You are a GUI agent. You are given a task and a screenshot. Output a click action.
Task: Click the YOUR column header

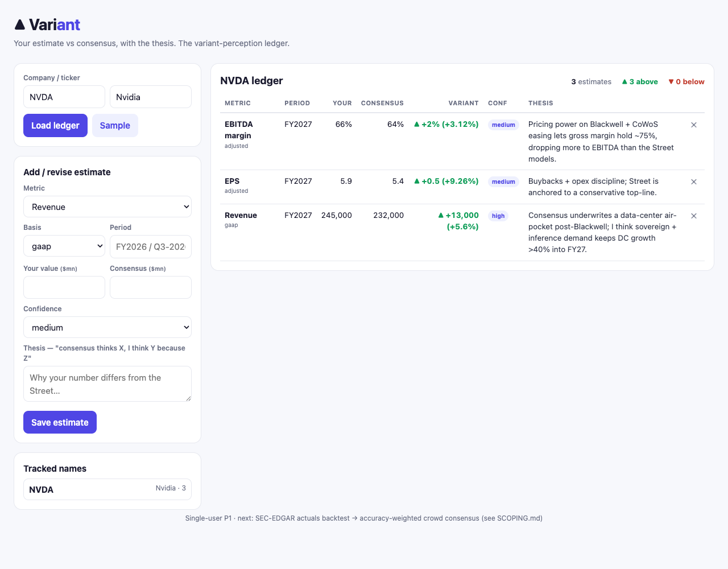(342, 103)
